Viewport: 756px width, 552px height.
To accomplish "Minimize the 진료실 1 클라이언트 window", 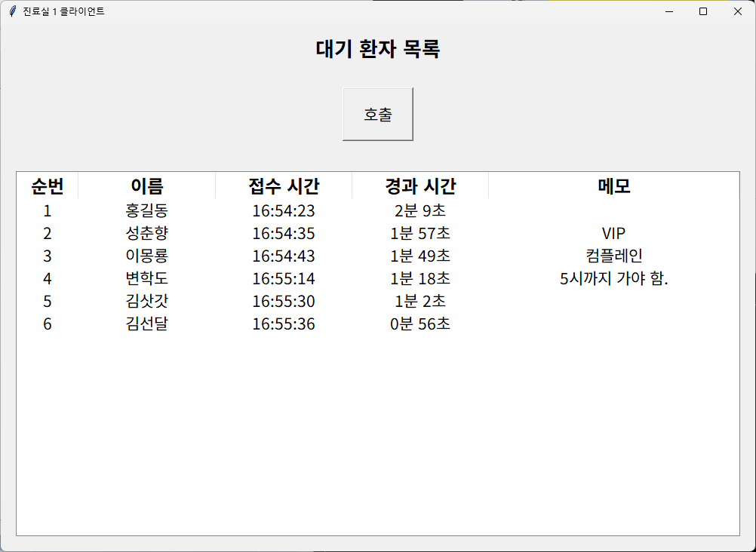I will pos(668,11).
